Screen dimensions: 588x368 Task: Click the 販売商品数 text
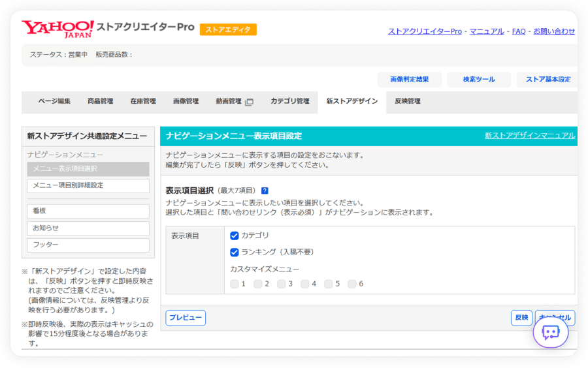point(114,55)
